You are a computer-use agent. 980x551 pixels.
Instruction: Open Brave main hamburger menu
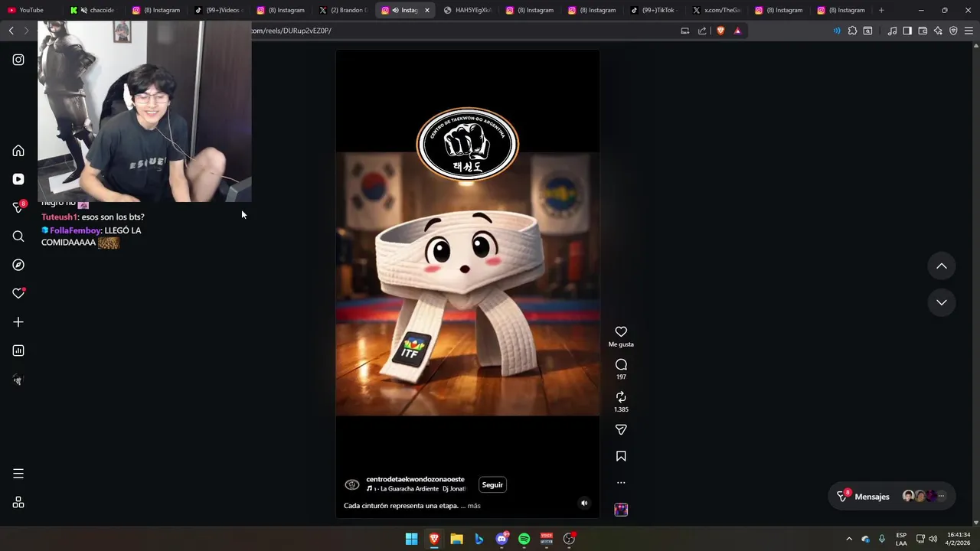point(969,31)
